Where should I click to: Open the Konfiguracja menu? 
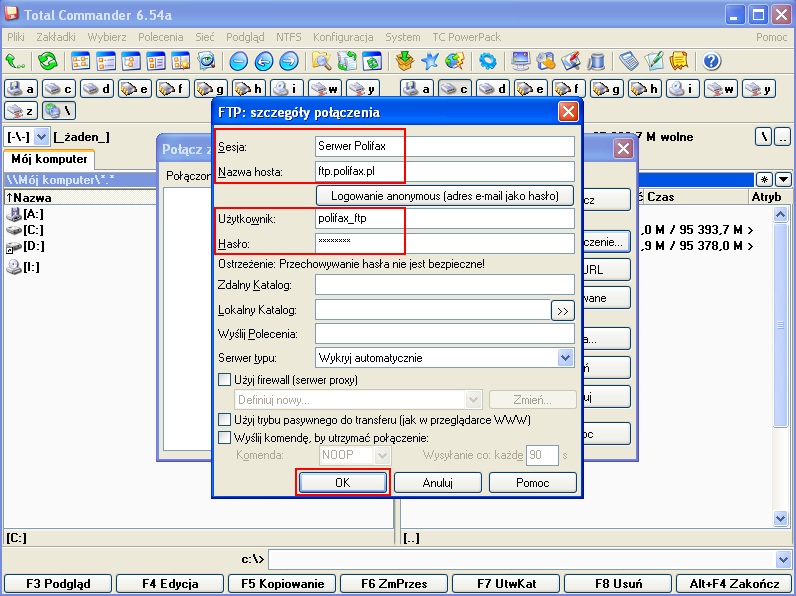coord(343,37)
